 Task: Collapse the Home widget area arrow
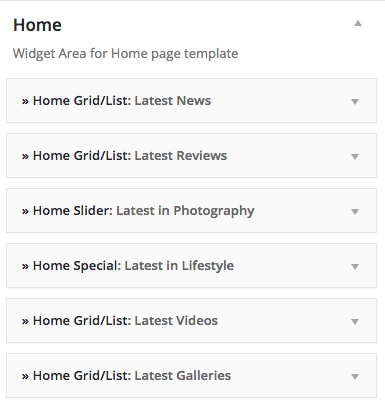click(358, 23)
